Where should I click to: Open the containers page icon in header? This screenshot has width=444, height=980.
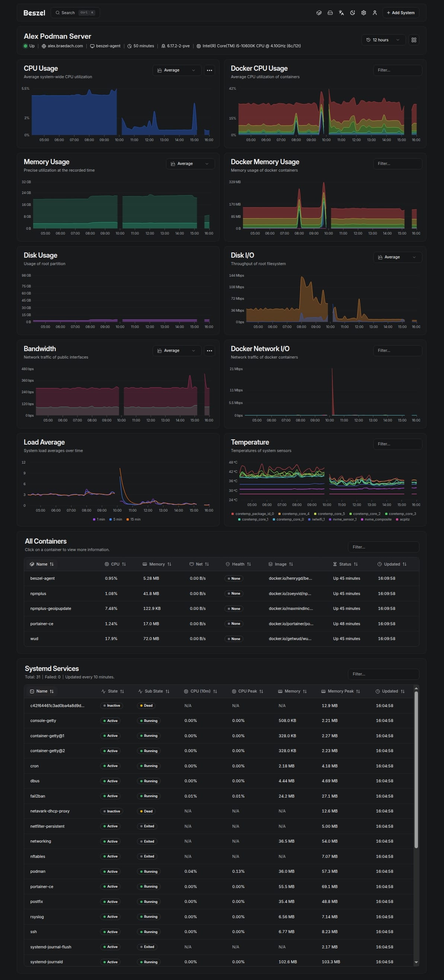tap(319, 13)
